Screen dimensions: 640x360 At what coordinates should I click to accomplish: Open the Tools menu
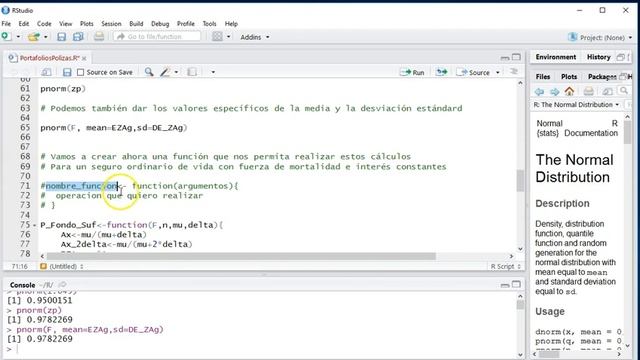pyautogui.click(x=209, y=24)
